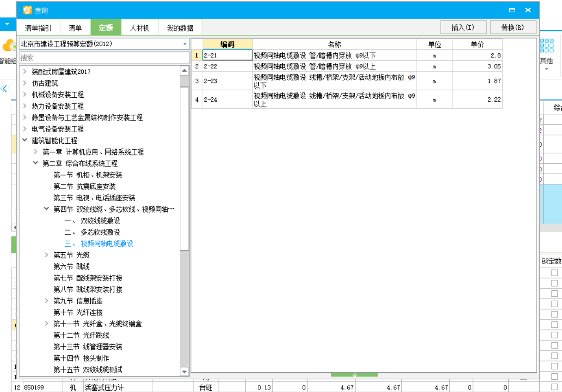The image size is (562, 392).
Task: Click the 查询 dialog app icon
Action: pyautogui.click(x=27, y=10)
